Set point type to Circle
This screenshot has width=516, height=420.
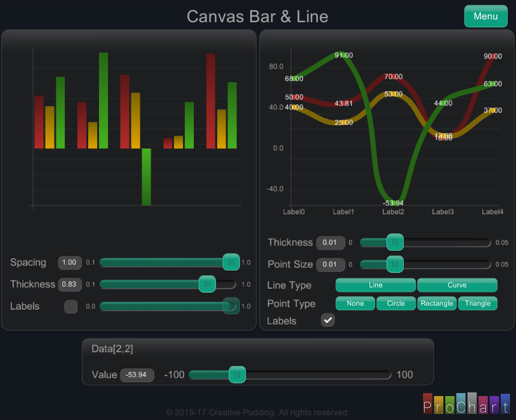pos(395,304)
